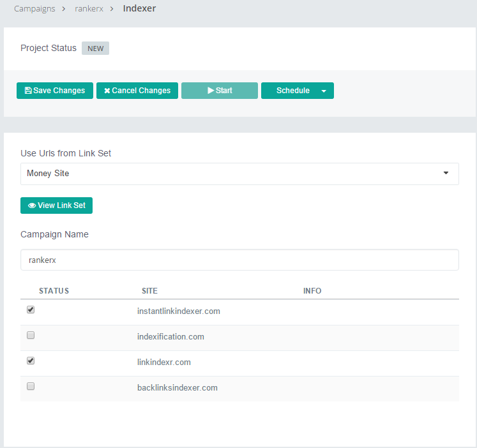This screenshot has width=477, height=448.
Task: Click the SITE column header
Action: click(149, 291)
